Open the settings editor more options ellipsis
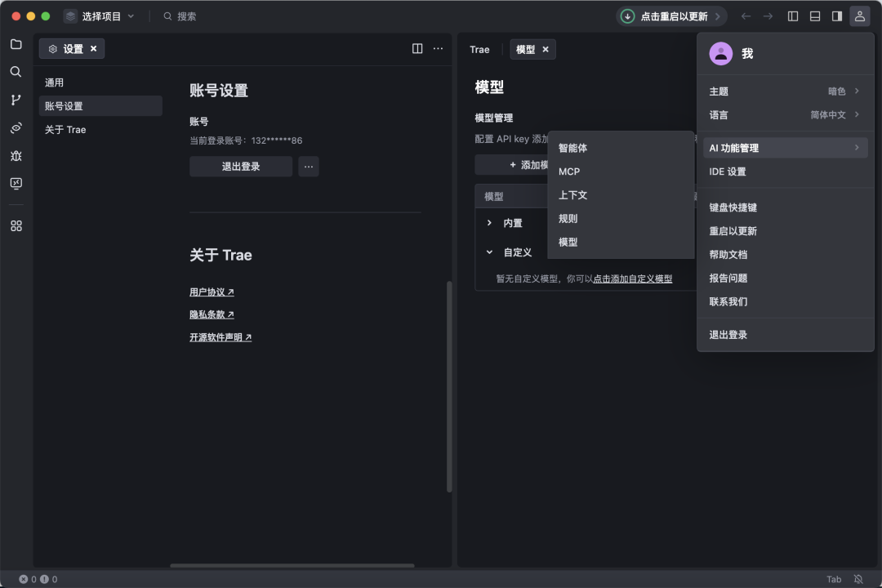Image resolution: width=882 pixels, height=588 pixels. point(439,48)
